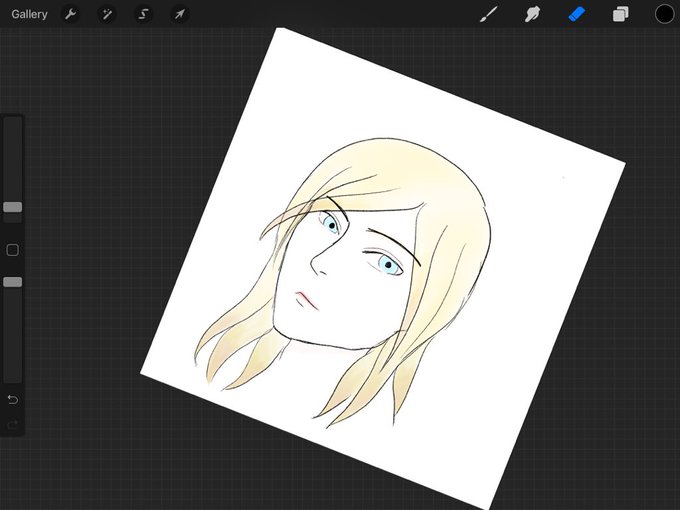Open the black color picker swatch
This screenshot has width=680, height=510.
664,14
